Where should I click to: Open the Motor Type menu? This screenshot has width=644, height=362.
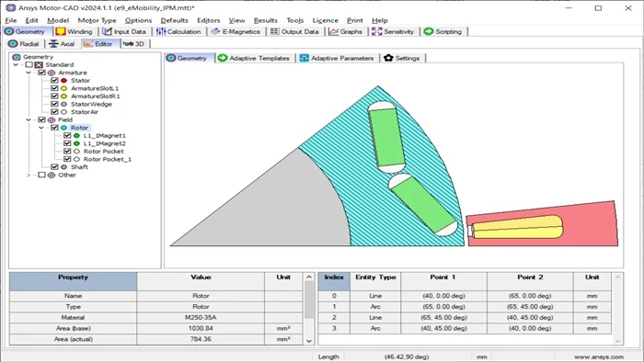[97, 20]
